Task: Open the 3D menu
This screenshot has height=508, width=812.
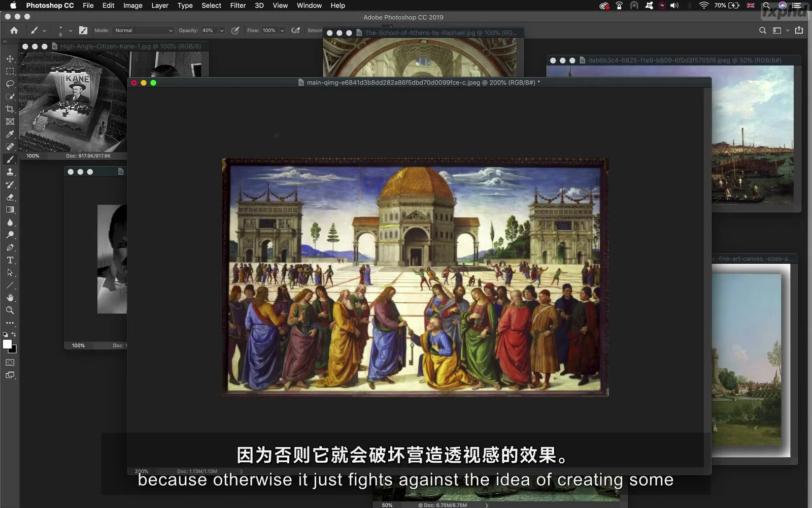Action: 259,6
